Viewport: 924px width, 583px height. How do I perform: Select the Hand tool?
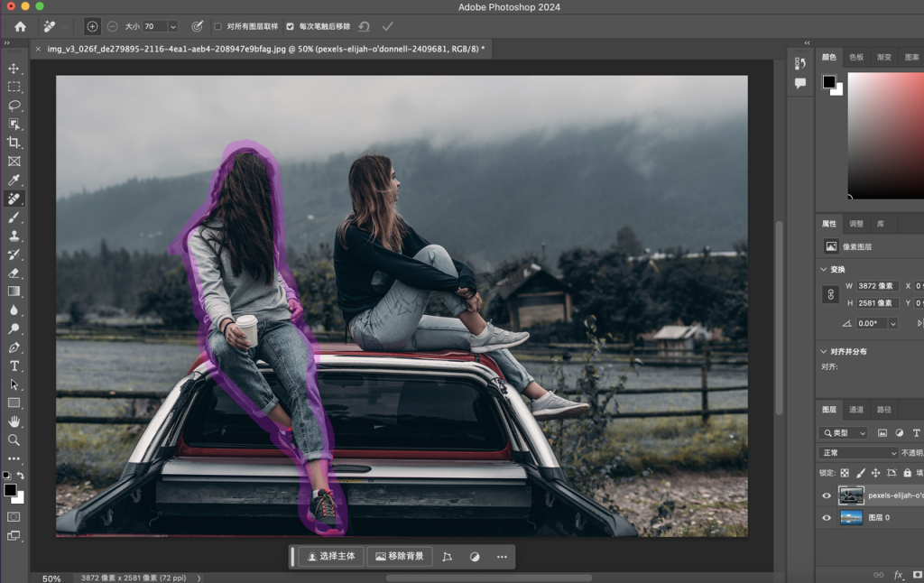pos(14,421)
